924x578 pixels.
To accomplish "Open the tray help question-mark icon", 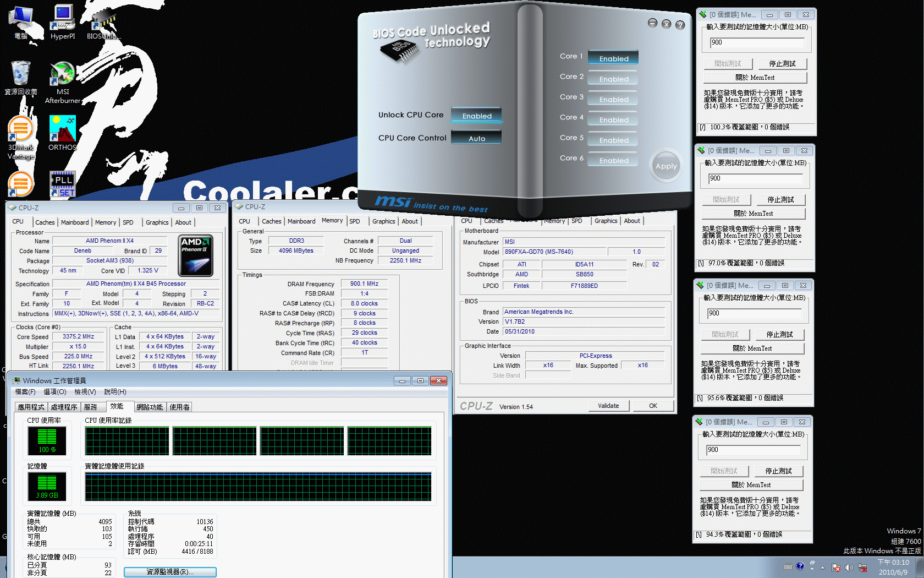I will (x=800, y=566).
